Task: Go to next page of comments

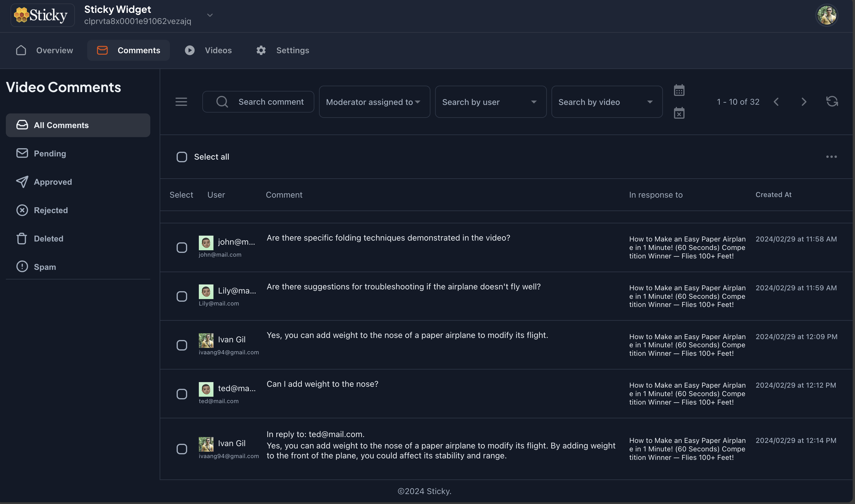Action: [803, 102]
